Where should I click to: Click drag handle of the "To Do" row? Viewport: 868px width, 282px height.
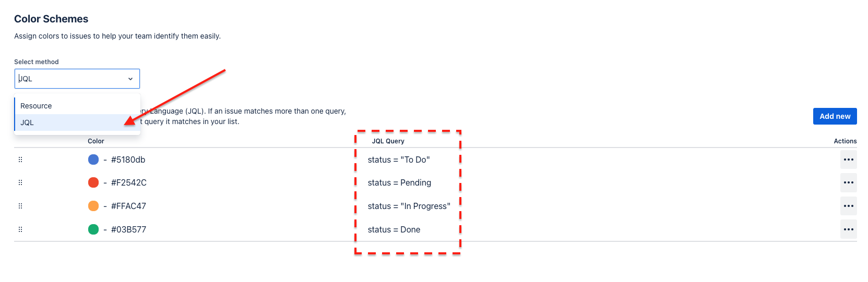pyautogui.click(x=20, y=160)
